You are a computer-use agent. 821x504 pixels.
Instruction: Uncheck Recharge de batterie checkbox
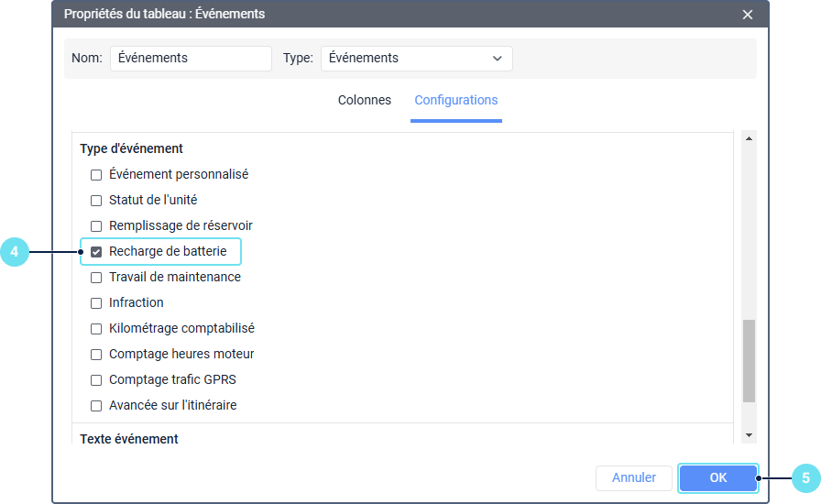coord(96,252)
